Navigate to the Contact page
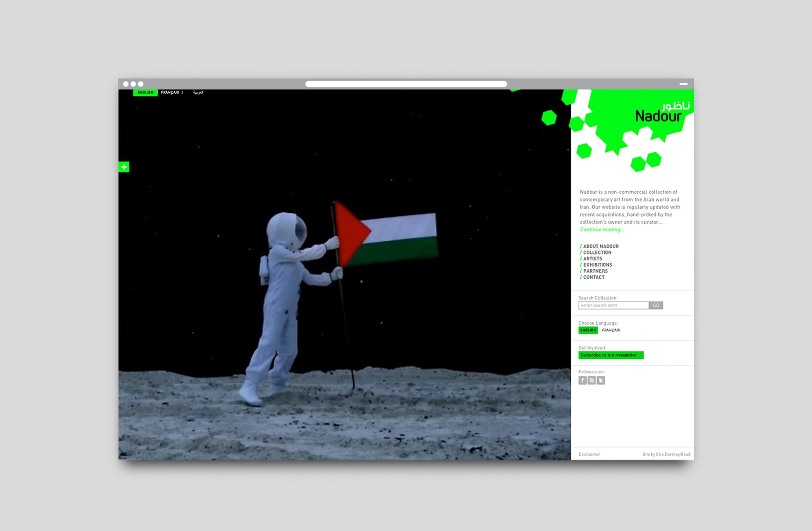 [x=594, y=277]
